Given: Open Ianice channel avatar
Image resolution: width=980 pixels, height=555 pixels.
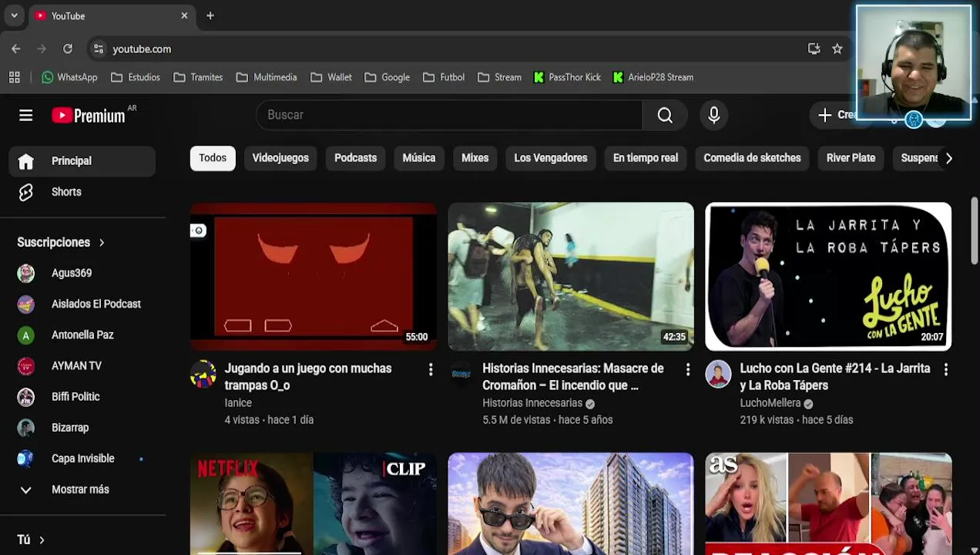Looking at the screenshot, I should tap(203, 374).
